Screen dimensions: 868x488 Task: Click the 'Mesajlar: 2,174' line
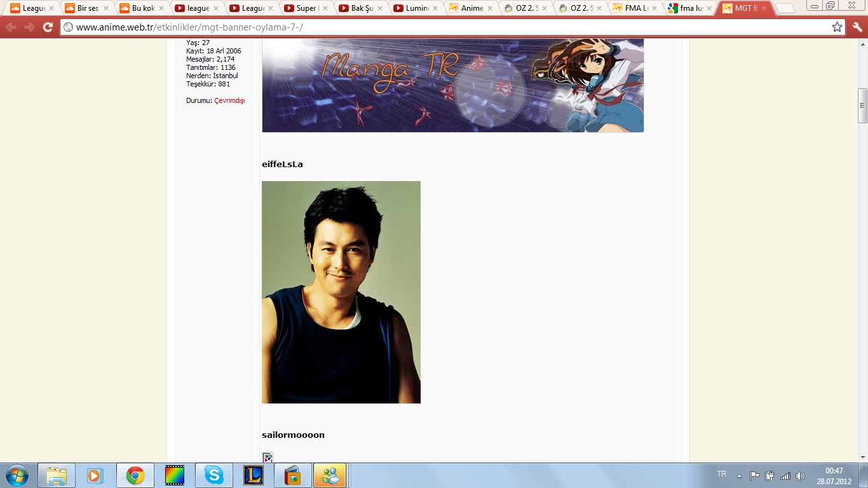coord(210,59)
